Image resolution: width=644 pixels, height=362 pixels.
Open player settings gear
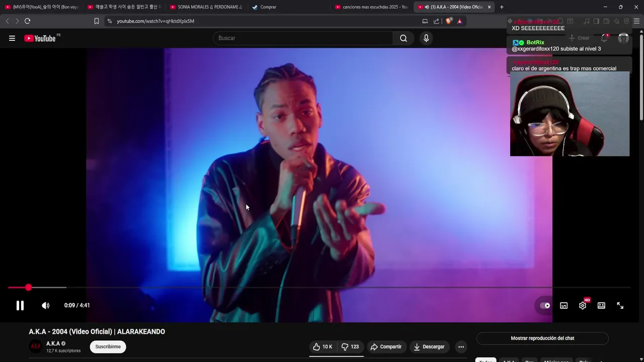pos(583,305)
